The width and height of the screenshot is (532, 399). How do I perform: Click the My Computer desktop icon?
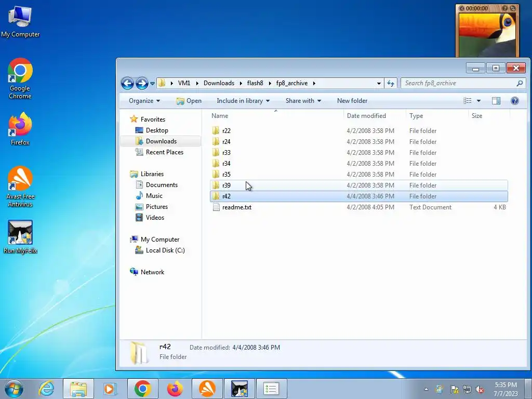pyautogui.click(x=20, y=22)
